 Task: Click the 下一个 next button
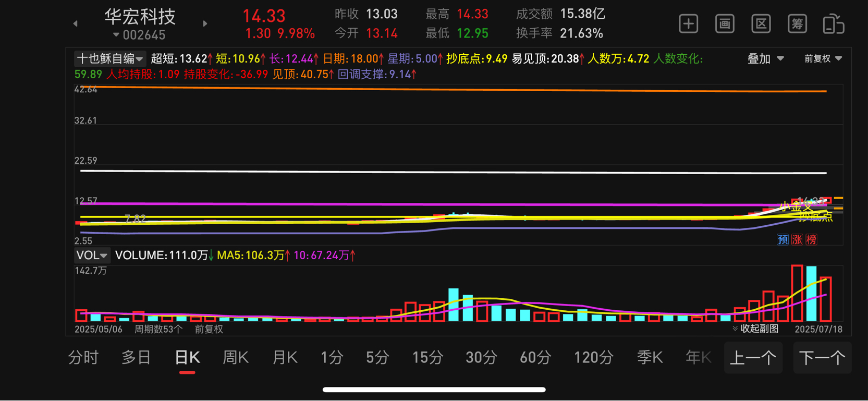tap(822, 358)
